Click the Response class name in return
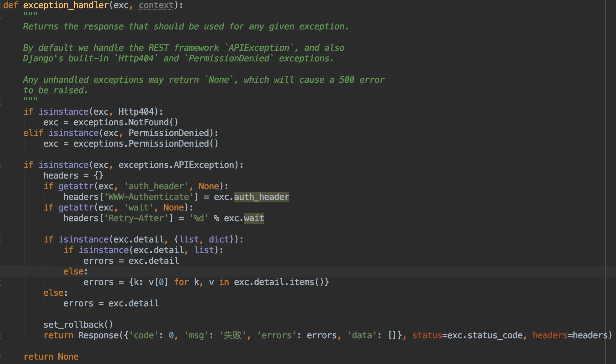 [x=98, y=335]
